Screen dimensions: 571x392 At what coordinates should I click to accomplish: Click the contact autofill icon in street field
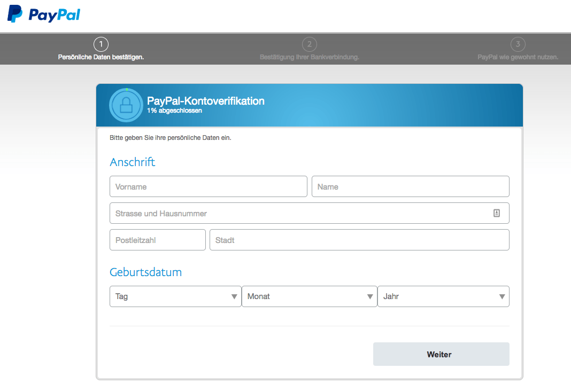pos(496,213)
